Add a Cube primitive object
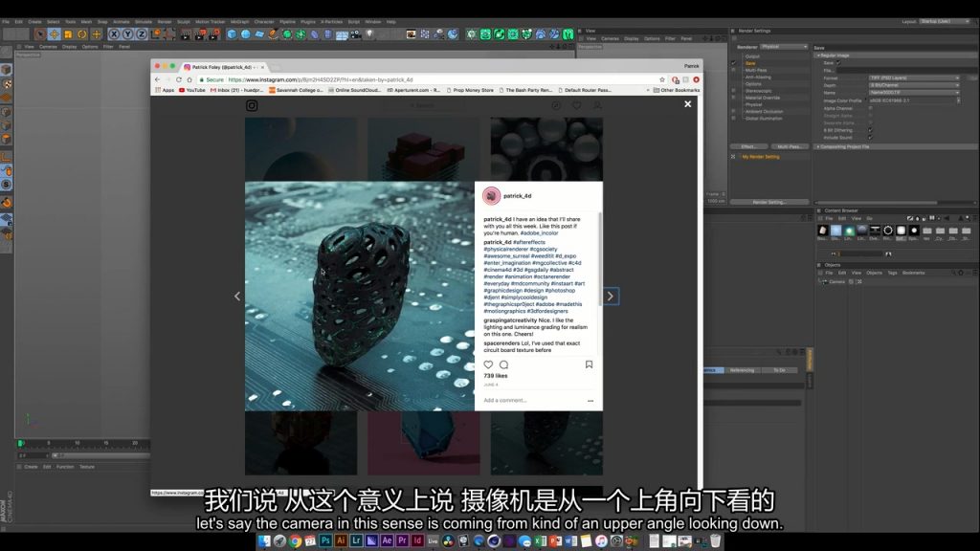The height and width of the screenshot is (551, 980). click(x=232, y=34)
